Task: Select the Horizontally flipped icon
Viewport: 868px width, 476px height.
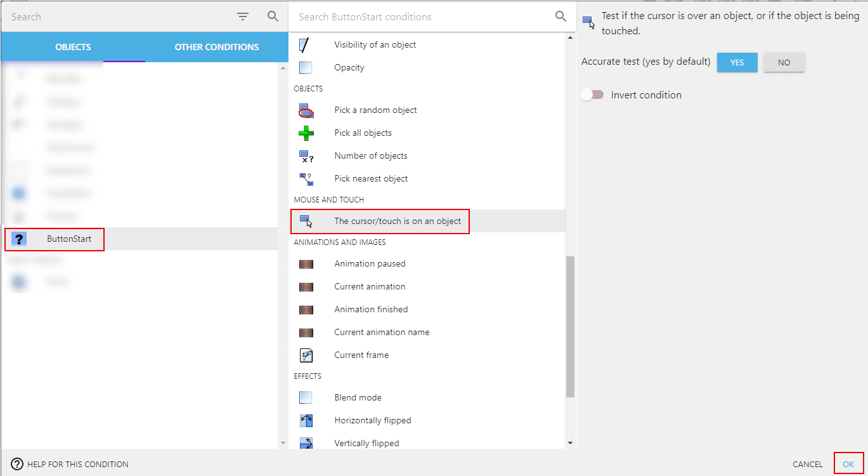Action: click(306, 421)
